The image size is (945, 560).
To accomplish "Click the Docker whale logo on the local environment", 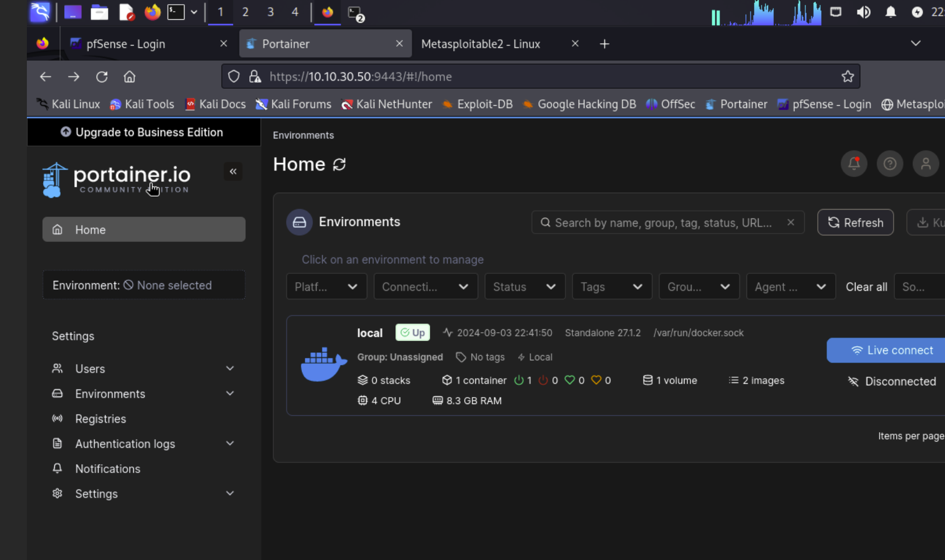I will pos(323,363).
